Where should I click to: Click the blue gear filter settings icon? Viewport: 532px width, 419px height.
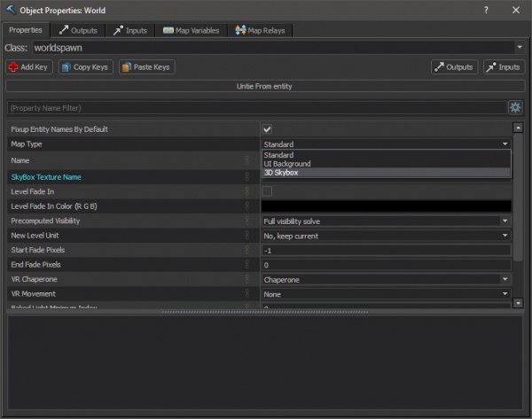click(x=515, y=107)
